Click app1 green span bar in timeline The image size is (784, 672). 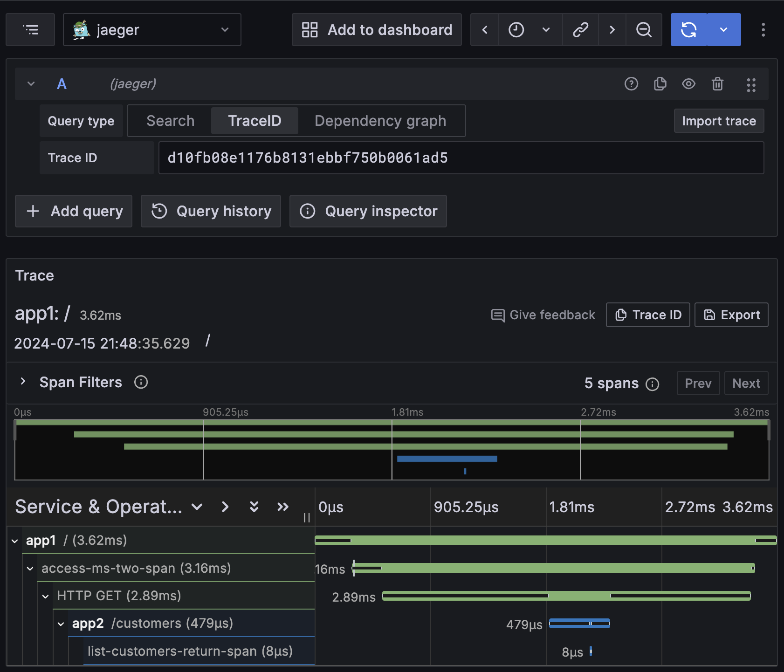(x=546, y=541)
